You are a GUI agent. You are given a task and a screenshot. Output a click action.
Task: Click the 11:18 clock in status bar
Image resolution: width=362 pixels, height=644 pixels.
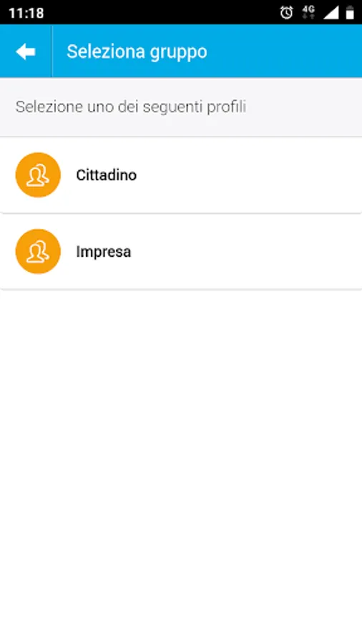click(x=26, y=13)
